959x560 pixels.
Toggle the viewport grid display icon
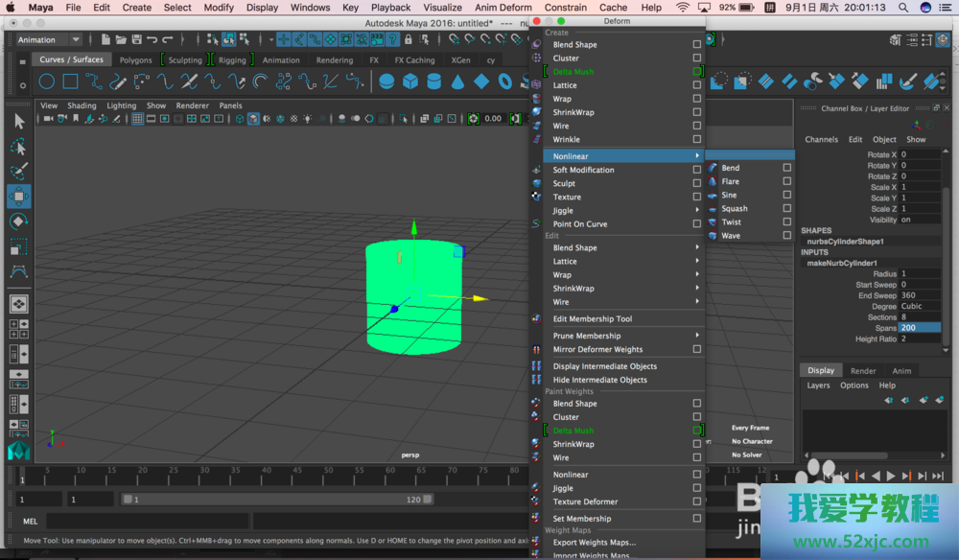(137, 119)
